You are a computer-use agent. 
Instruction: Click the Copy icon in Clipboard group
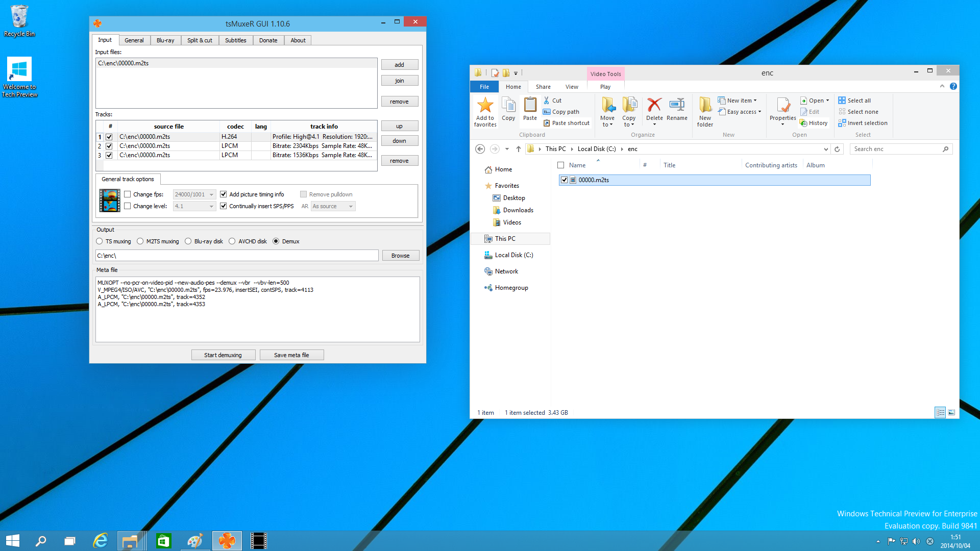[x=508, y=105]
